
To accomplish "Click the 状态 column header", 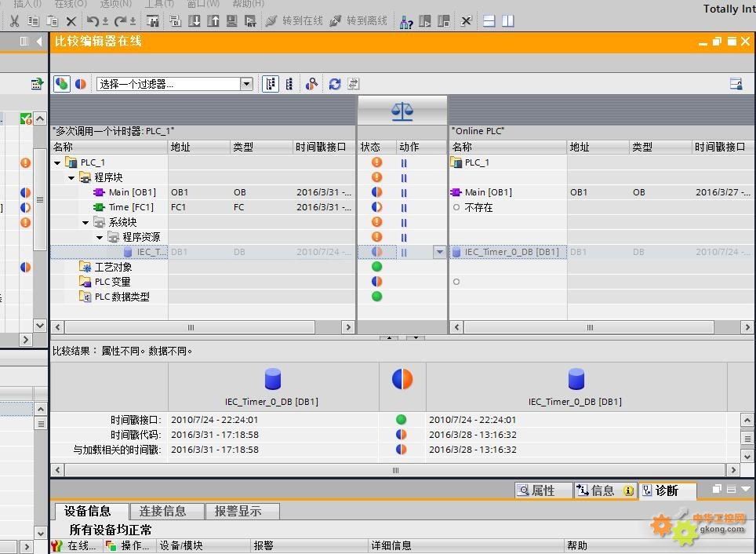I will pos(376,147).
